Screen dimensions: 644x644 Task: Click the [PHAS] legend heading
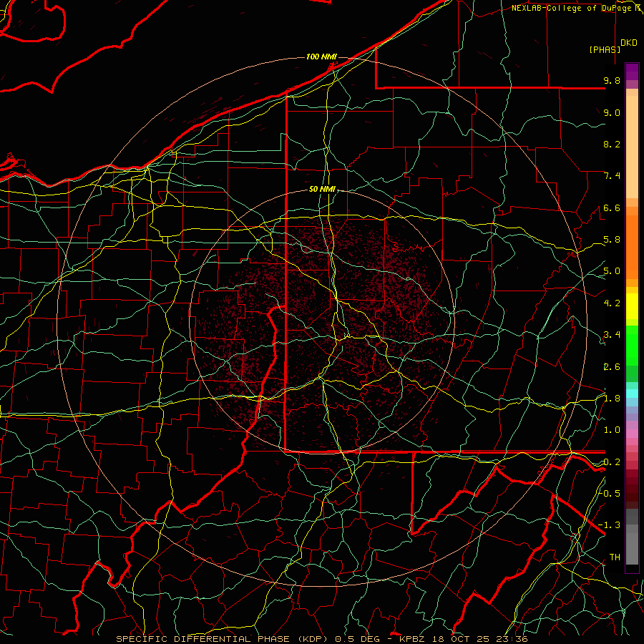[605, 49]
